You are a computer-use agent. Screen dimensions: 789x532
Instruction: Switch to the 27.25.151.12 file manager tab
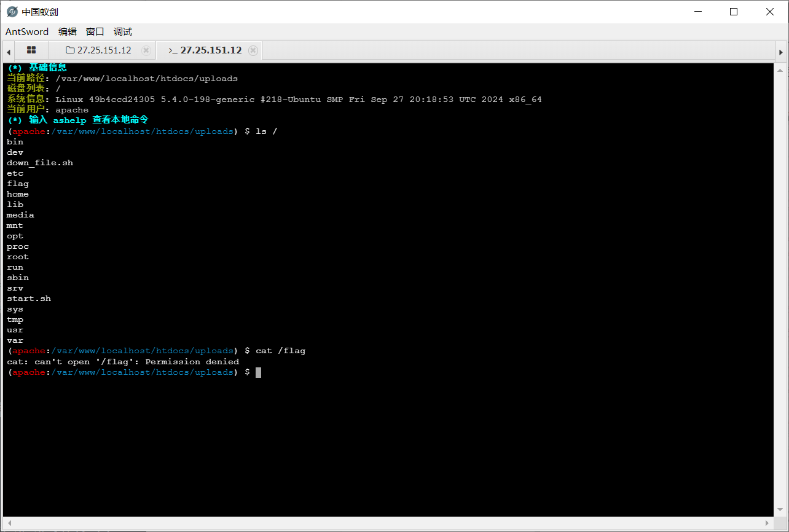click(98, 50)
